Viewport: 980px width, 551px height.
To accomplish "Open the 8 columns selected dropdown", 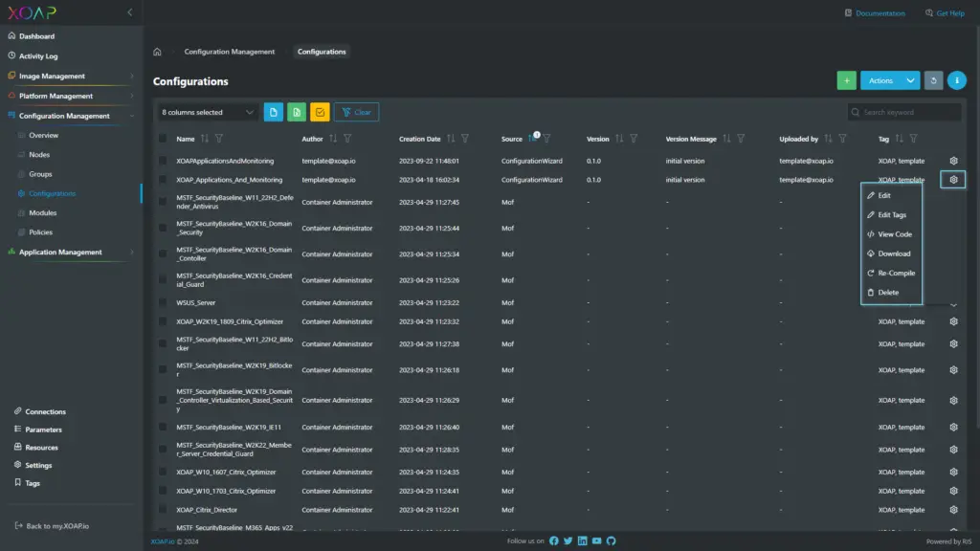I will pyautogui.click(x=207, y=113).
